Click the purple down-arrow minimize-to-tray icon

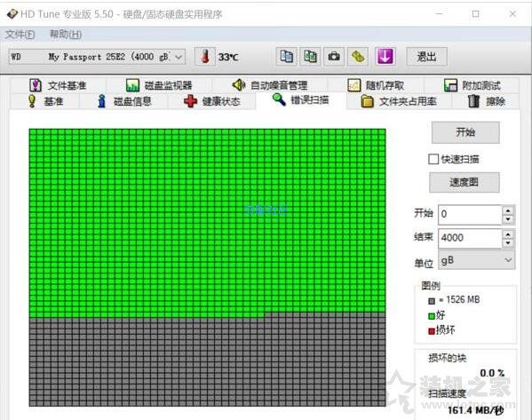click(385, 56)
